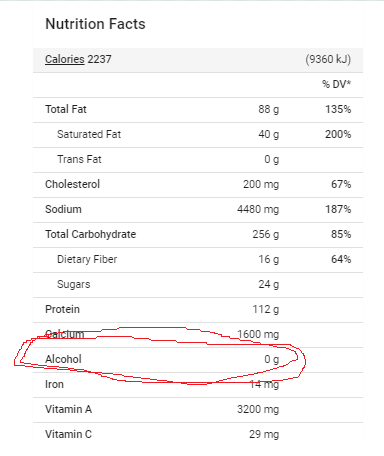Select the Iron row label
Screen dimensions: 384x456
[x=54, y=384]
